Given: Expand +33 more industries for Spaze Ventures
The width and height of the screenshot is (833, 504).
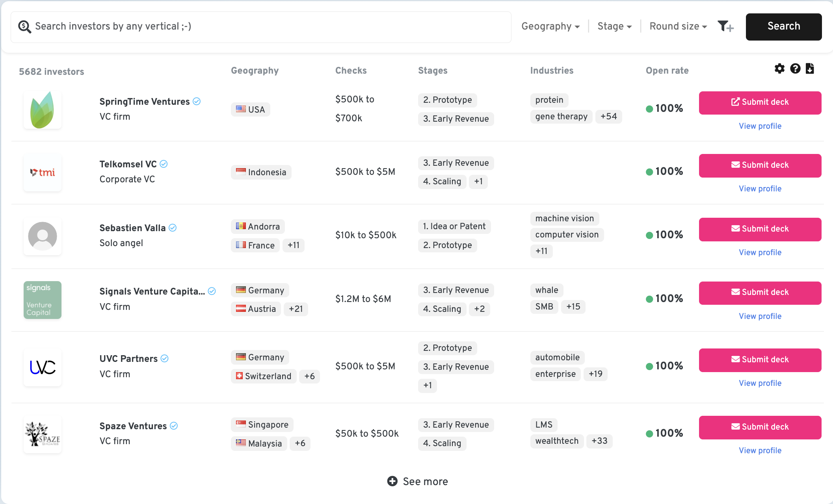Looking at the screenshot, I should tap(599, 441).
